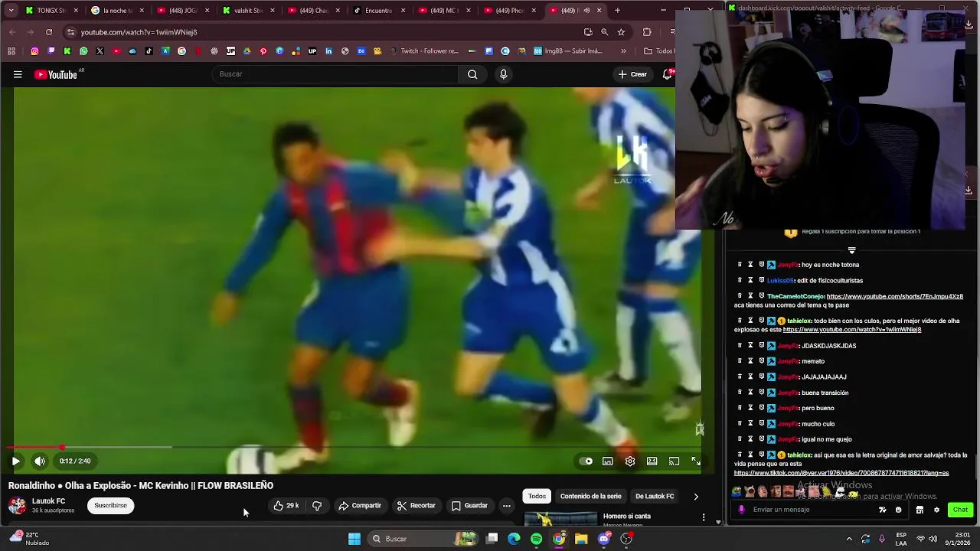Open a new browser tab
The width and height of the screenshot is (980, 551).
617,10
